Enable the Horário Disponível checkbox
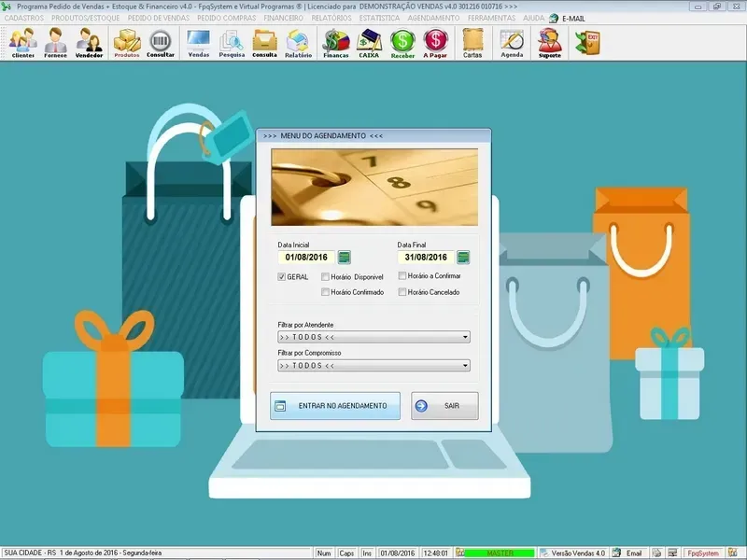Viewport: 747px width, 560px height. pyautogui.click(x=325, y=277)
